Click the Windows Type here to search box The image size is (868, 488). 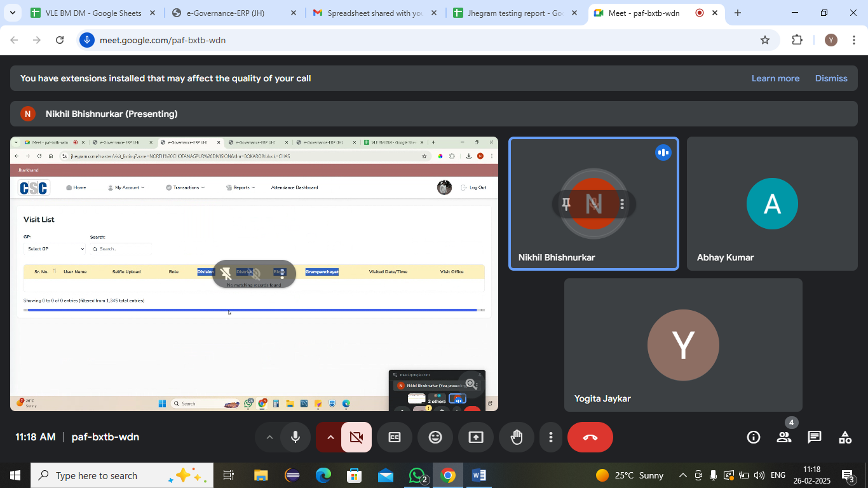(122, 475)
